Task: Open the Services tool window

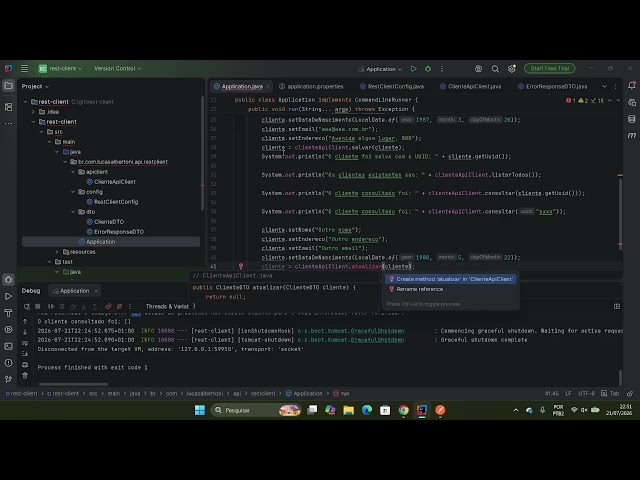Action: [9, 329]
